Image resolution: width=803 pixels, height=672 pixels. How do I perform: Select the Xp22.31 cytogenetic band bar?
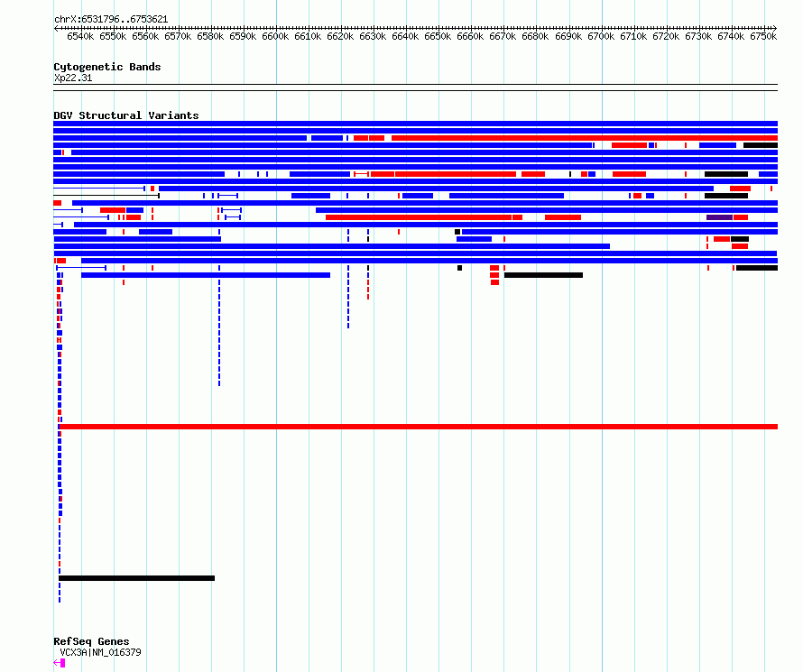[415, 87]
